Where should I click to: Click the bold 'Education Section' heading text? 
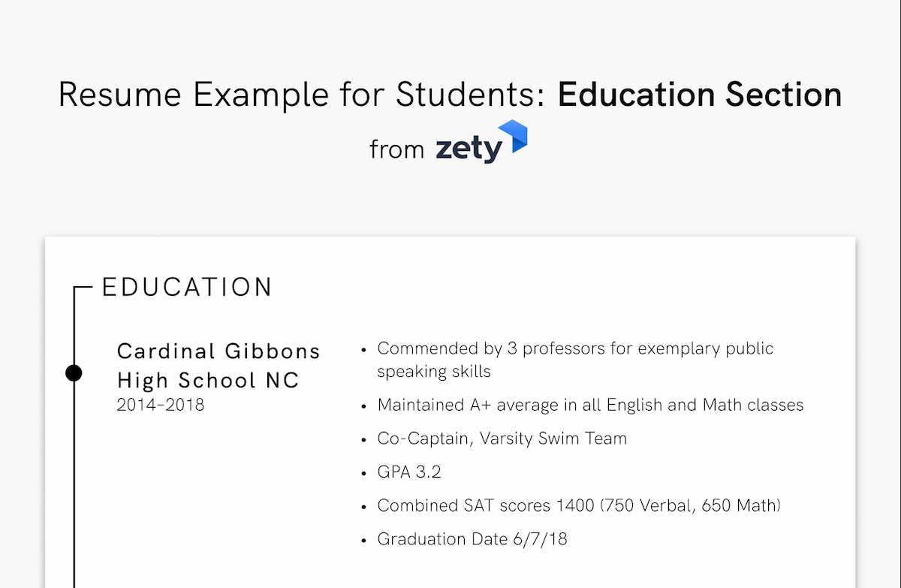(700, 95)
